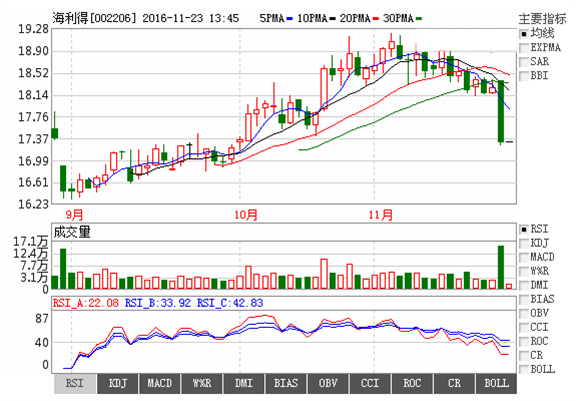The width and height of the screenshot is (576, 401).
Task: Click the blue 5PMA legend swatch
Action: (289, 18)
